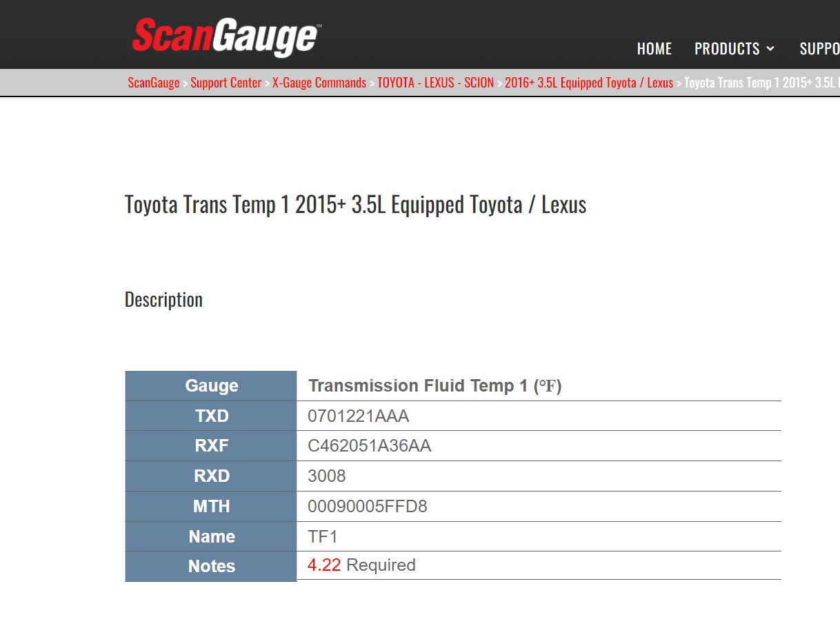Select the Gauge header cell

[x=211, y=386]
